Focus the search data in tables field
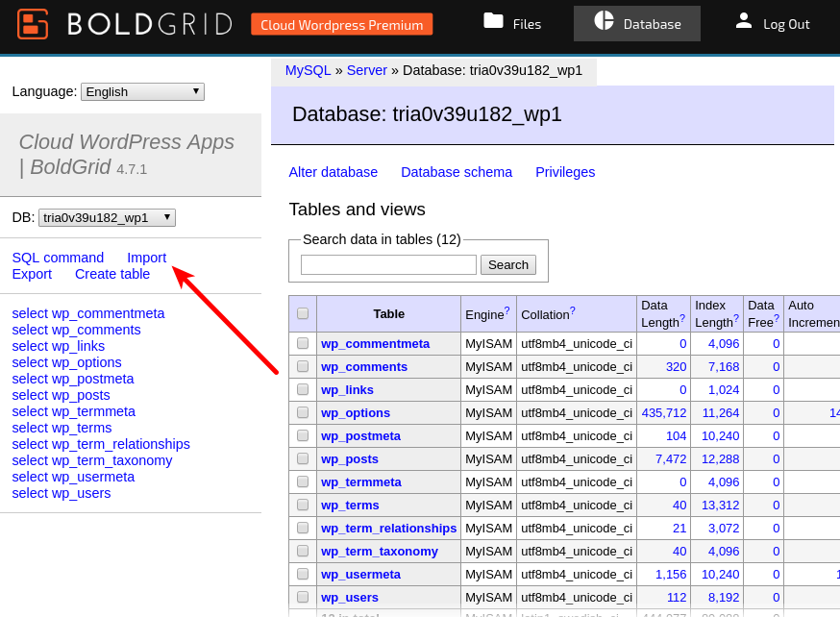This screenshot has width=840, height=617. coord(388,264)
